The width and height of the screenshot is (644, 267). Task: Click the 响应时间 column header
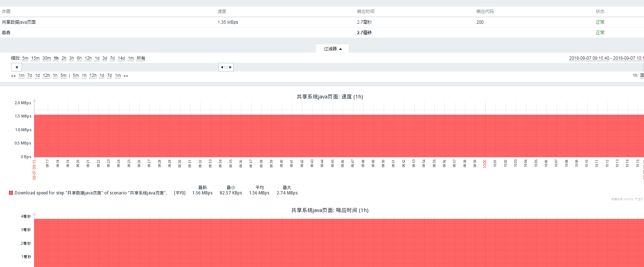pos(366,11)
